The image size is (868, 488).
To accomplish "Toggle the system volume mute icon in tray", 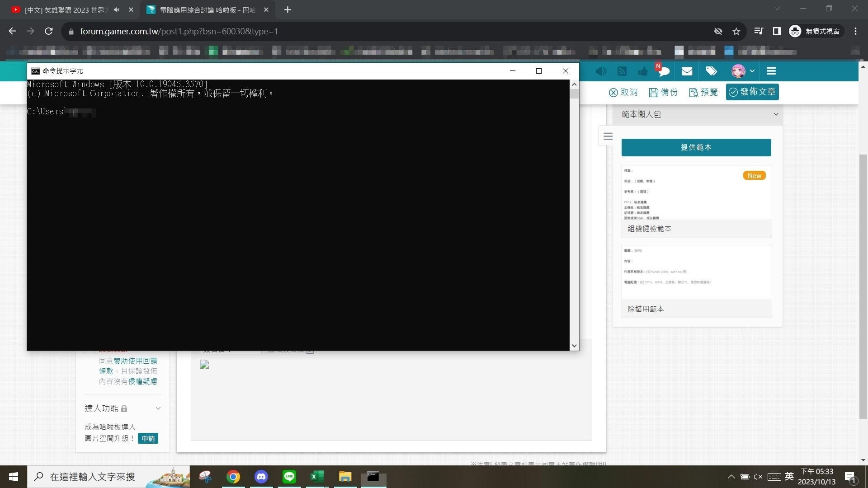I will 758,477.
